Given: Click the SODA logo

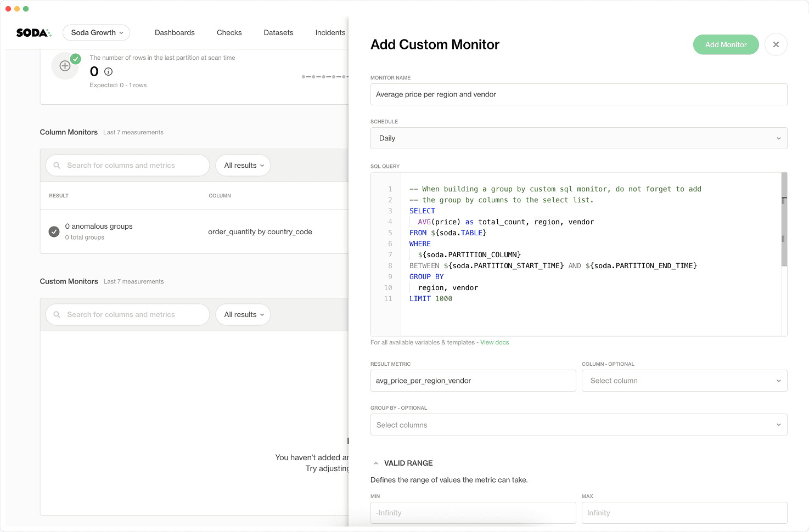Looking at the screenshot, I should pos(33,33).
